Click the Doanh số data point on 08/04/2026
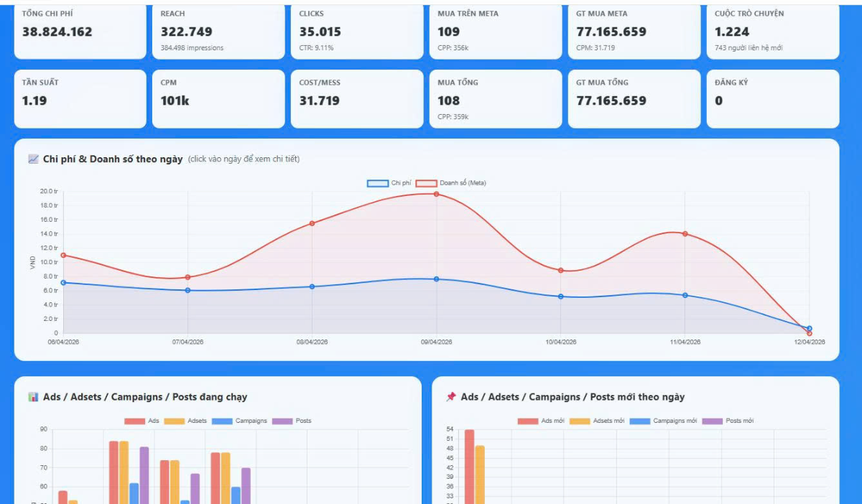This screenshot has height=504, width=862. click(312, 223)
